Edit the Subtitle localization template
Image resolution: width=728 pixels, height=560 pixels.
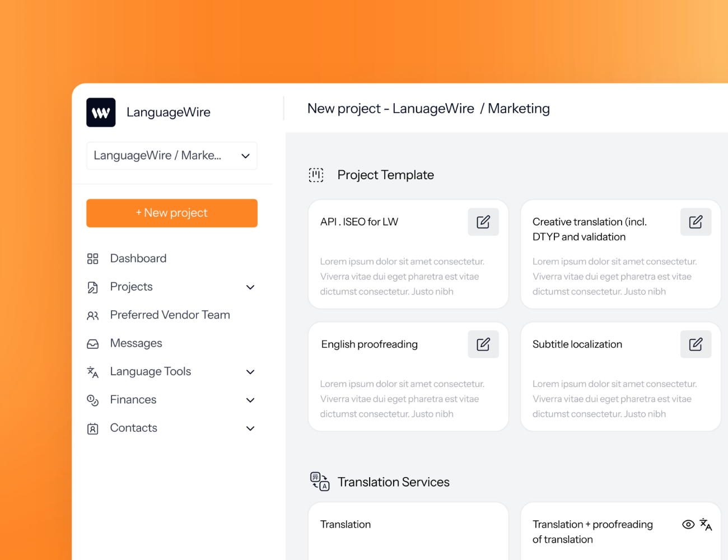pos(696,344)
